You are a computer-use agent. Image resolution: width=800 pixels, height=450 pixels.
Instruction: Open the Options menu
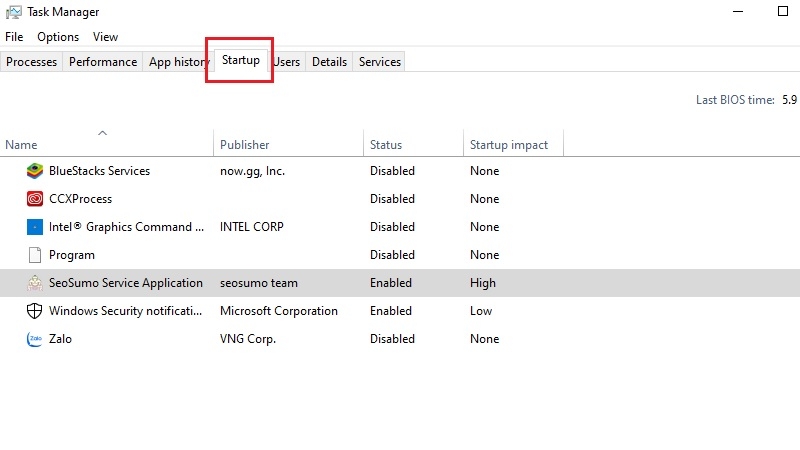58,37
